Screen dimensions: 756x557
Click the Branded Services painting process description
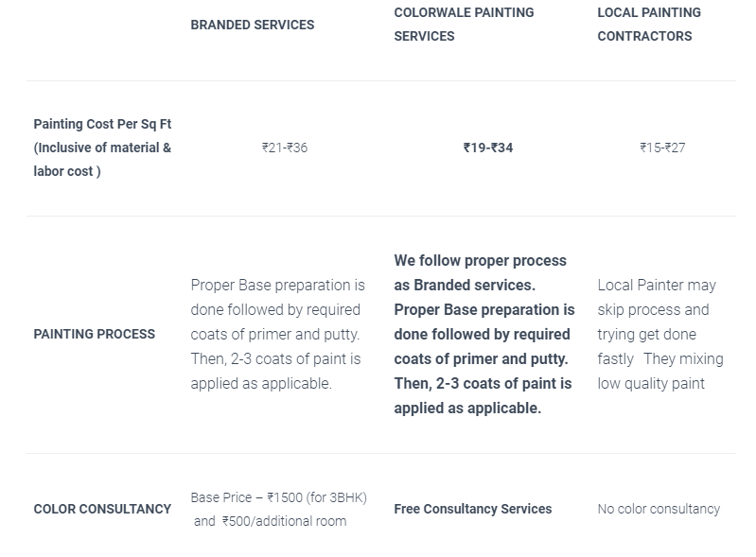pyautogui.click(x=278, y=334)
